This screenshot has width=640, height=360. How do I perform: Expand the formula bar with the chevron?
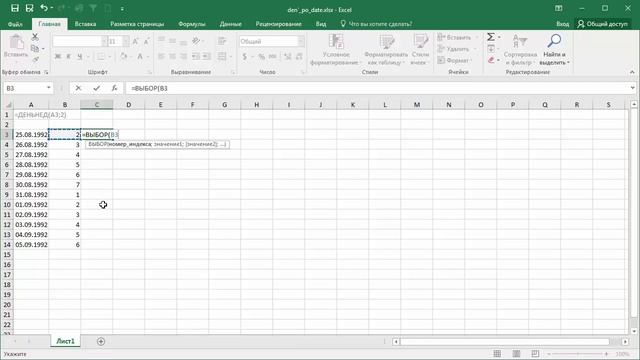pos(632,88)
